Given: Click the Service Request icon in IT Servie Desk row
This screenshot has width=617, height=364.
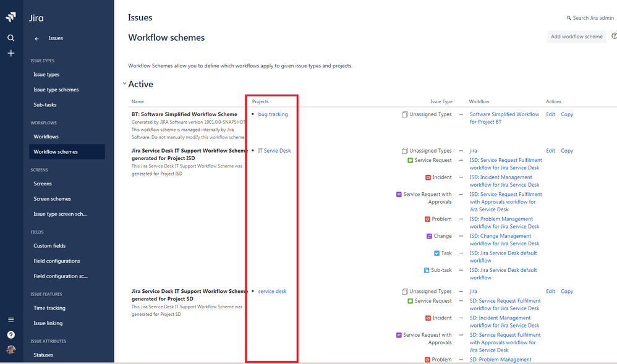Looking at the screenshot, I should 410,160.
